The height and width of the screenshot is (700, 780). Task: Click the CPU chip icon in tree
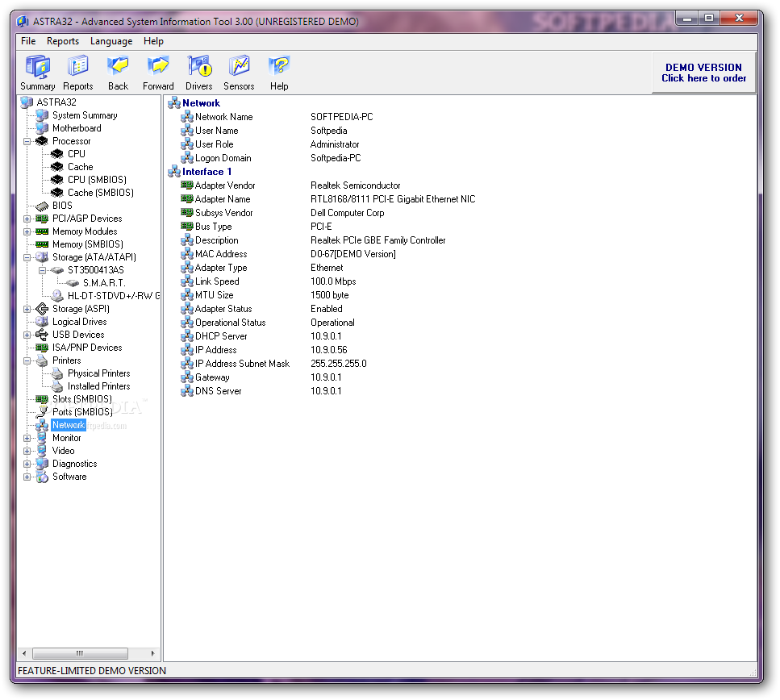[57, 154]
